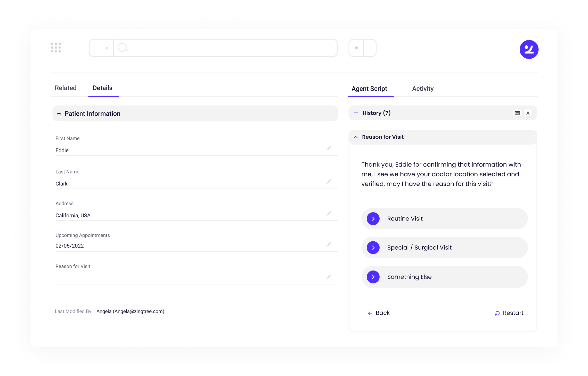The image size is (588, 376).
Task: Collapse the Reason for Visit script panel
Action: [x=356, y=137]
